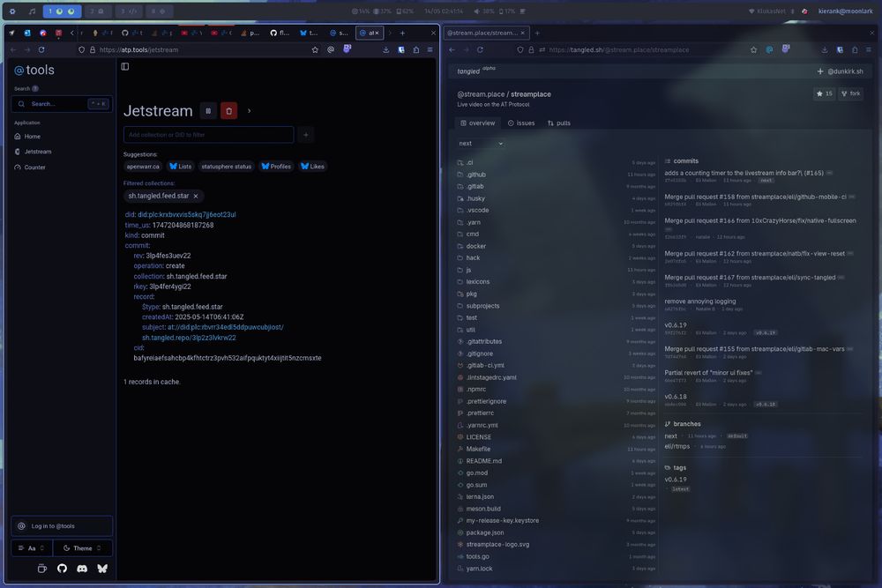
Task: Toggle the sidebar panel icon in atp.tools
Action: point(125,66)
